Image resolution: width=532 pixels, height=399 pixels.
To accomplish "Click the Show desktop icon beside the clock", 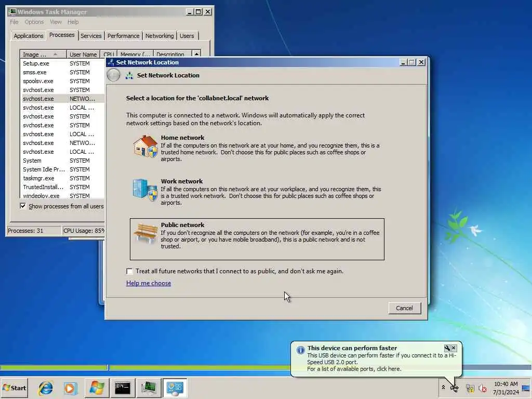I will 526,388.
